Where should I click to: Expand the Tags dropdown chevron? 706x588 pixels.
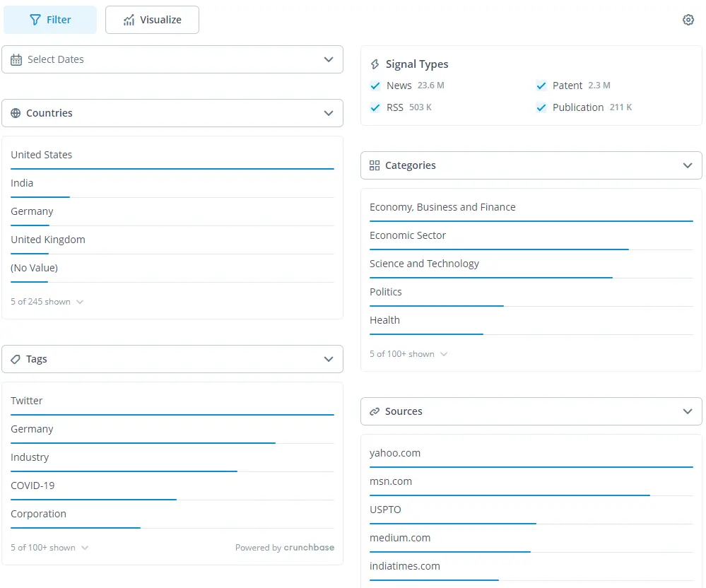(329, 359)
